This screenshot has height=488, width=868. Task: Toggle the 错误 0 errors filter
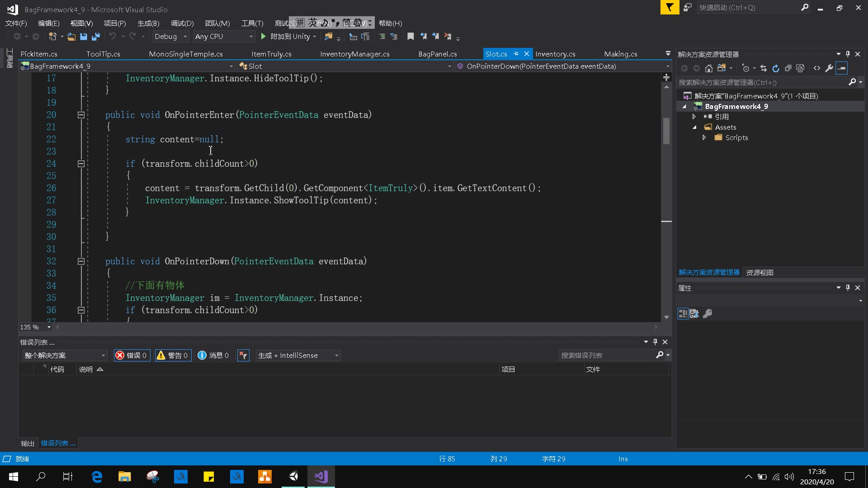point(132,355)
